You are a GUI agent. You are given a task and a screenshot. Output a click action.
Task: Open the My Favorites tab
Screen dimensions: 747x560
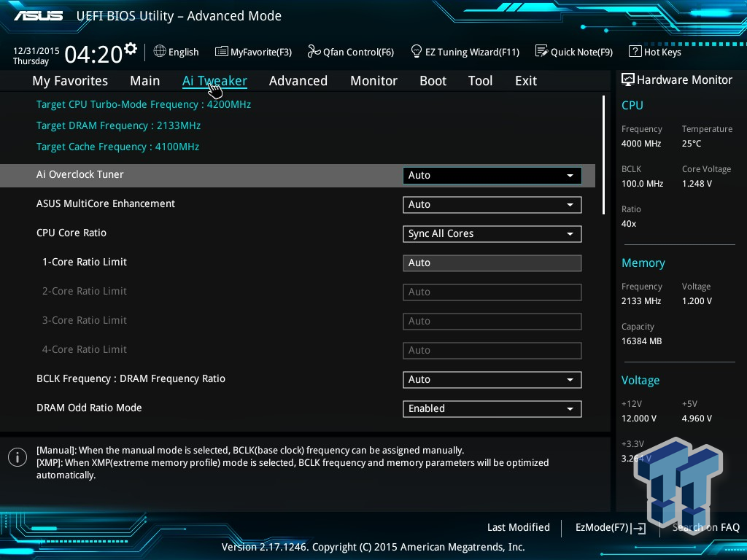(x=70, y=81)
